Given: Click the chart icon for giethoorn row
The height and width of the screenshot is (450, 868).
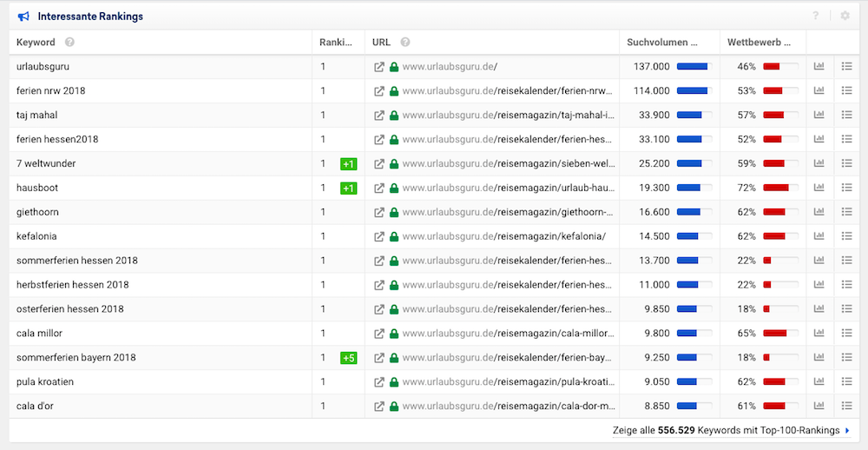Looking at the screenshot, I should (819, 212).
